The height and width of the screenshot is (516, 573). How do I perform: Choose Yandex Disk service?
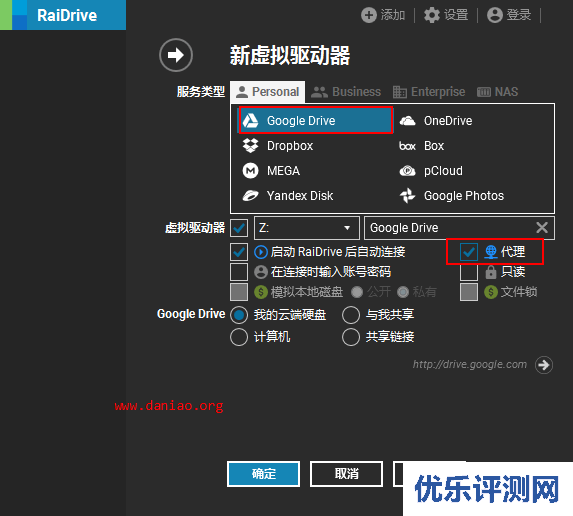pyautogui.click(x=288, y=196)
